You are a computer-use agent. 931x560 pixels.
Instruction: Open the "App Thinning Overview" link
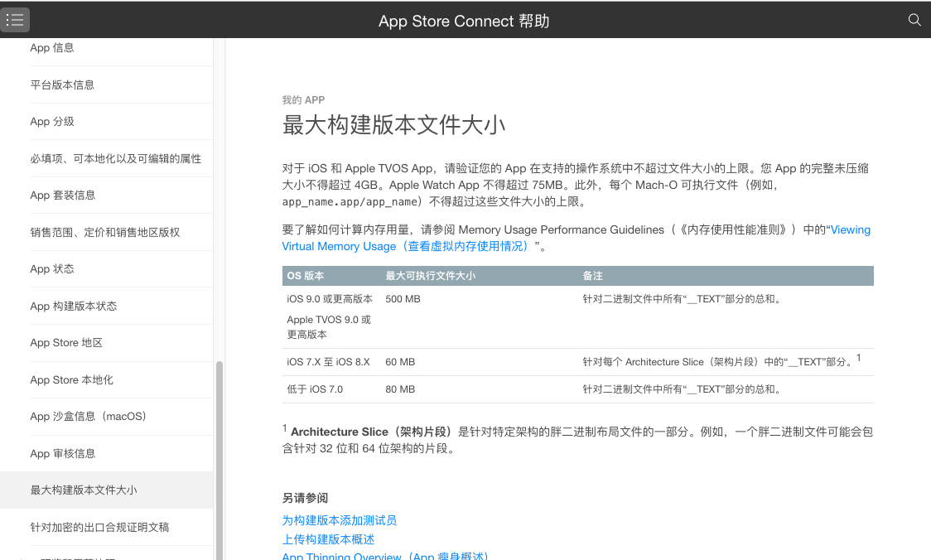click(385, 557)
